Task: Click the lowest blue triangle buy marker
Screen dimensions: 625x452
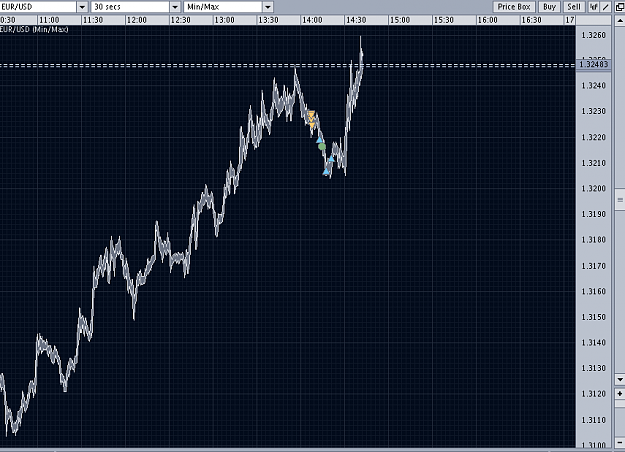Action: pos(326,171)
